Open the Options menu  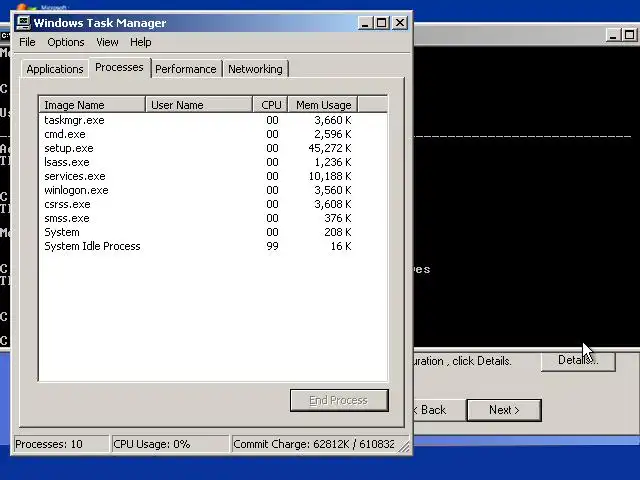pyautogui.click(x=66, y=42)
